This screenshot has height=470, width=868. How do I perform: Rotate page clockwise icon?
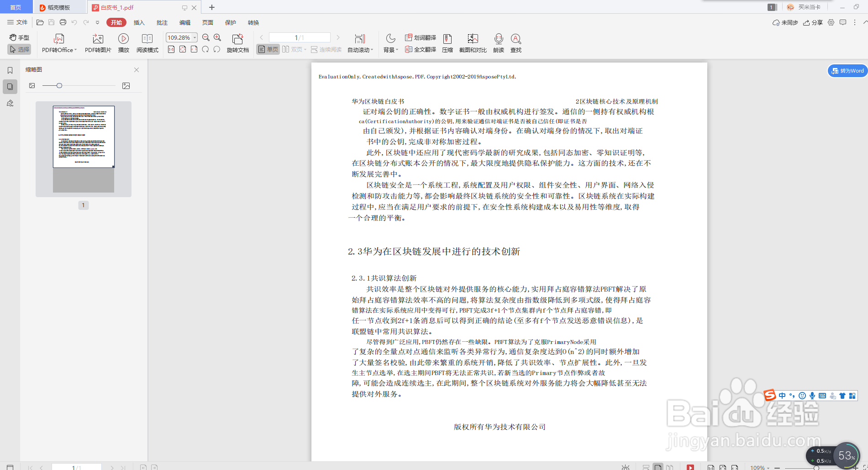[205, 49]
